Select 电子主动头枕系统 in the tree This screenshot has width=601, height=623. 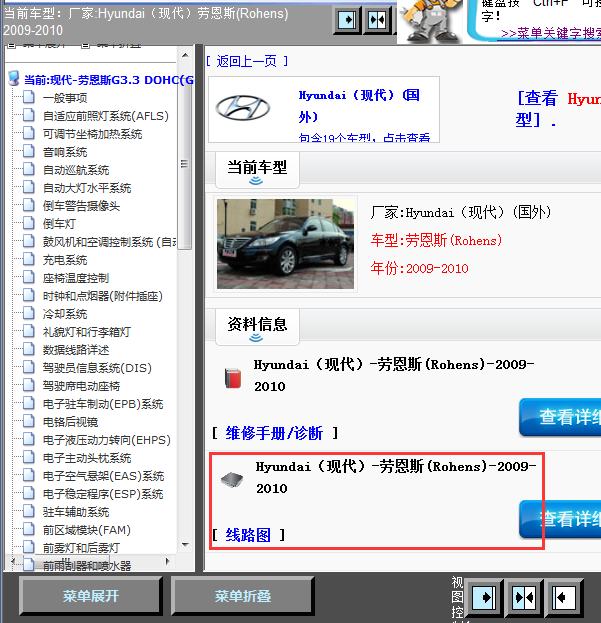pyautogui.click(x=87, y=458)
